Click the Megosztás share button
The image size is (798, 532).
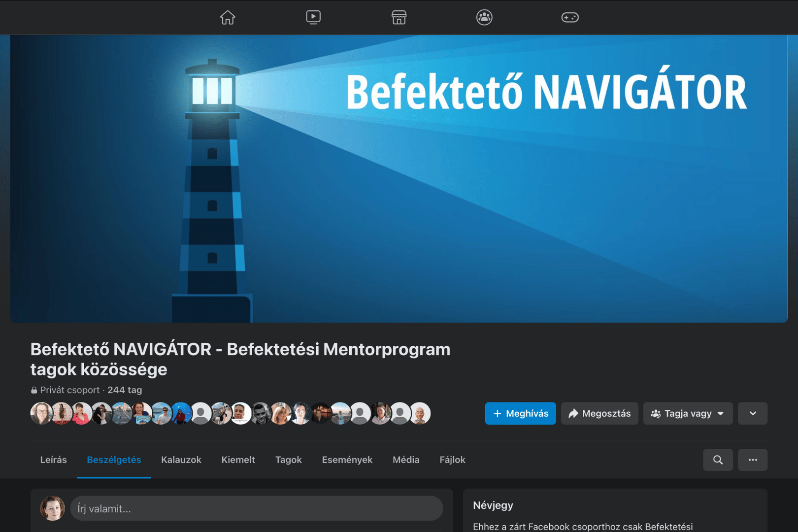[x=599, y=413]
